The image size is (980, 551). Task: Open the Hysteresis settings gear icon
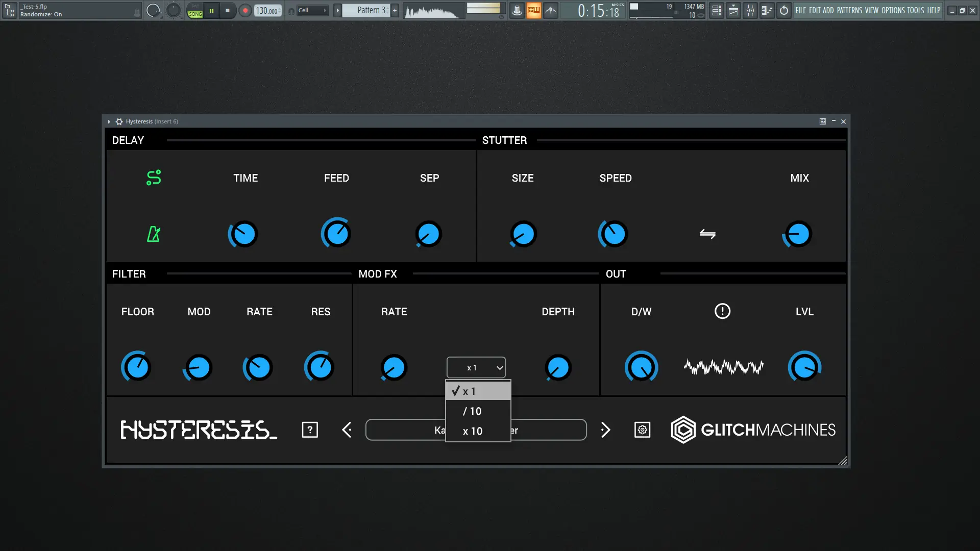click(642, 430)
